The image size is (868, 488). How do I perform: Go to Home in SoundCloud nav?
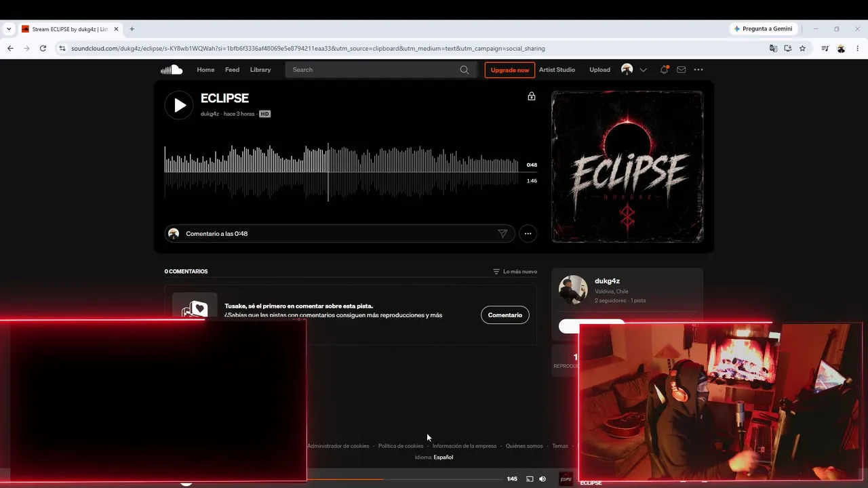[205, 70]
